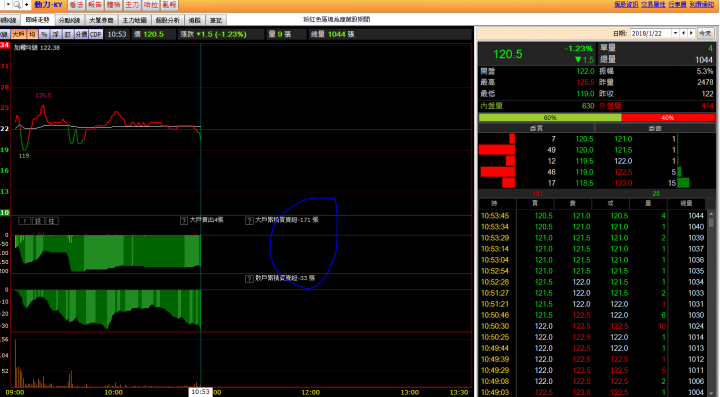Click the magnifier search icon
The image size is (720, 397).
pos(17,5)
